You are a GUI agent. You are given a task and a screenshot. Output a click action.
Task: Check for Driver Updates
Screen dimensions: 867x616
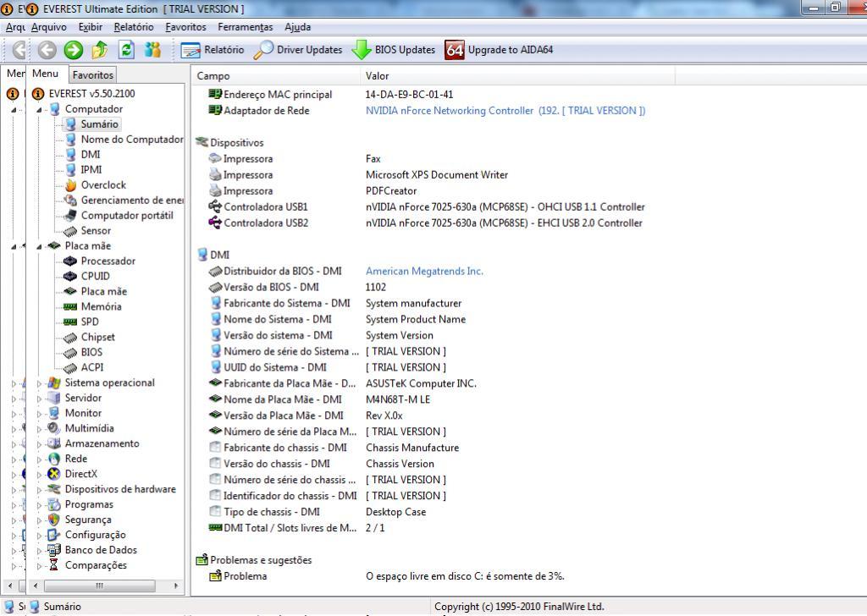pyautogui.click(x=298, y=50)
